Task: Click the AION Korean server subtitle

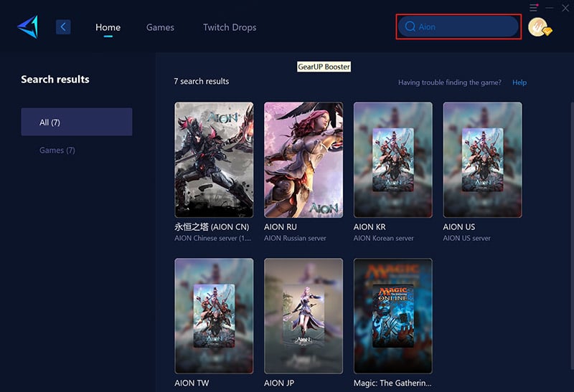Action: pos(383,239)
